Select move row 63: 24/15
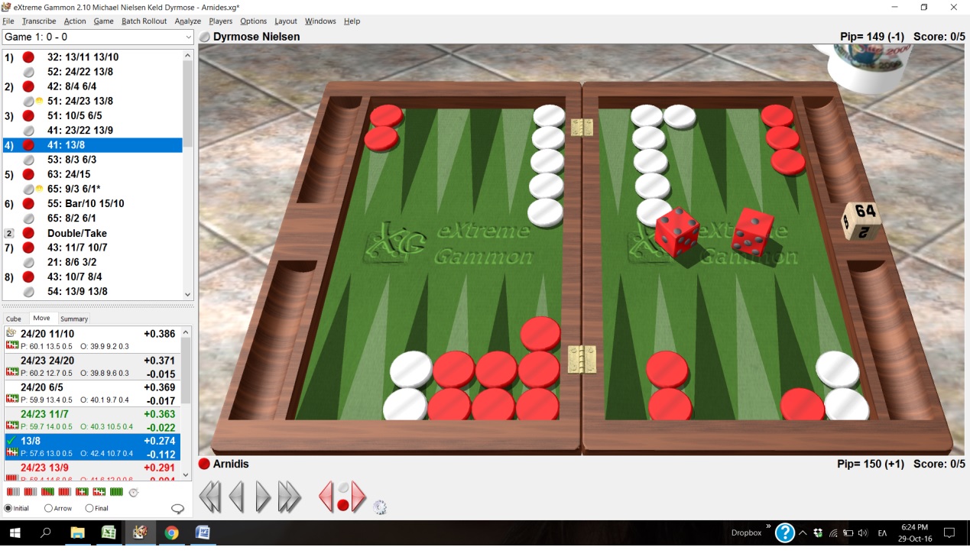Image resolution: width=970 pixels, height=560 pixels. (92, 174)
